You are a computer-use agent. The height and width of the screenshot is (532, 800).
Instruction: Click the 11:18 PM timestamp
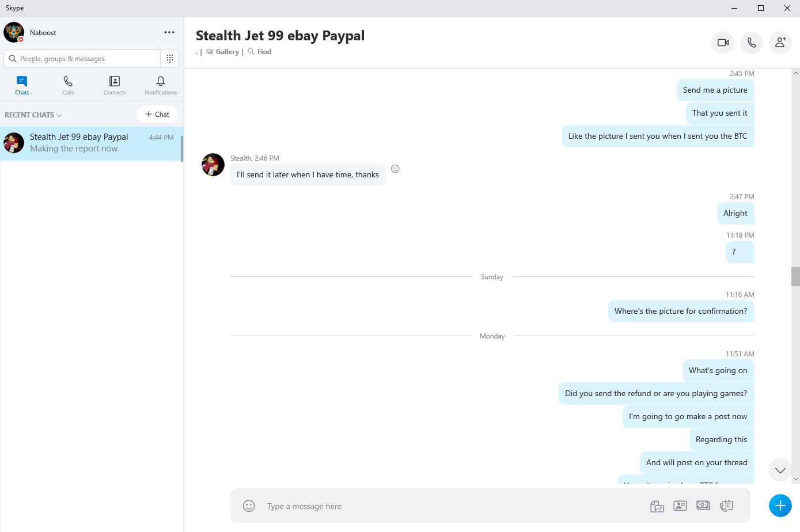[740, 235]
